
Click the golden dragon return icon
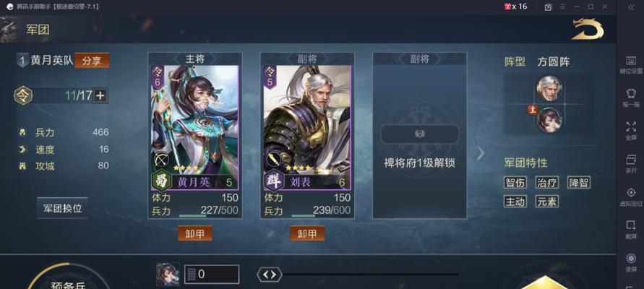click(x=588, y=29)
